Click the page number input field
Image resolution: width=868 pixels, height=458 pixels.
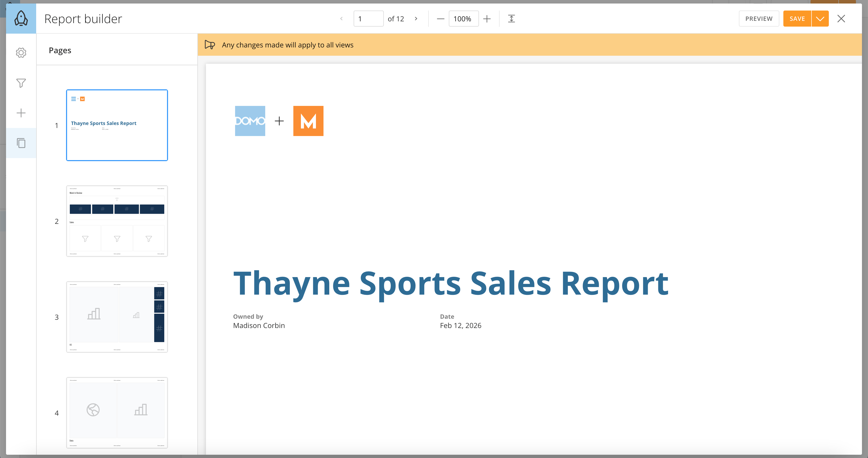(x=368, y=19)
